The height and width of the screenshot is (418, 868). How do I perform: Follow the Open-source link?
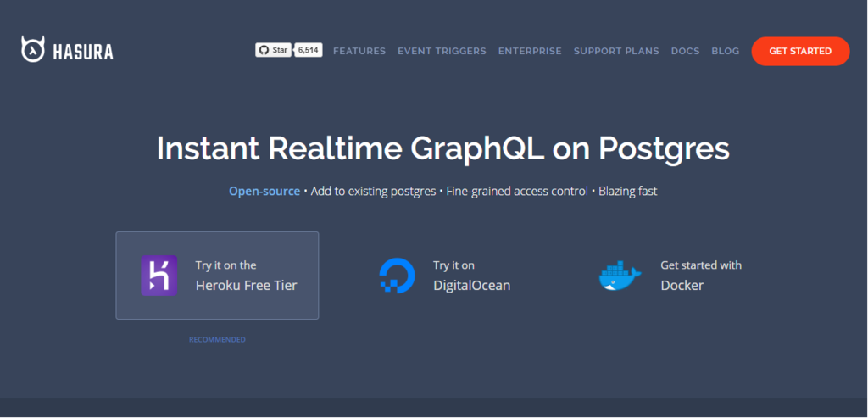click(264, 191)
